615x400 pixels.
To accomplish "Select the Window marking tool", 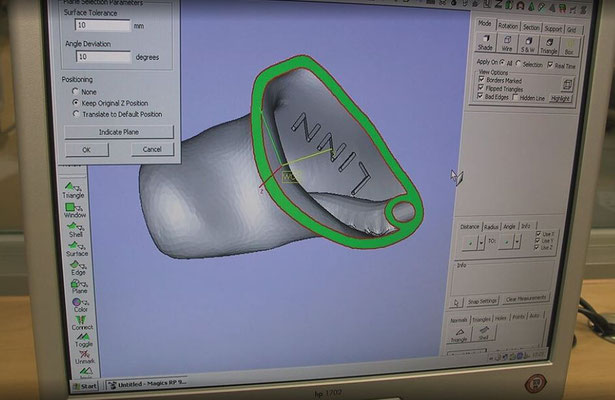I will point(75,210).
